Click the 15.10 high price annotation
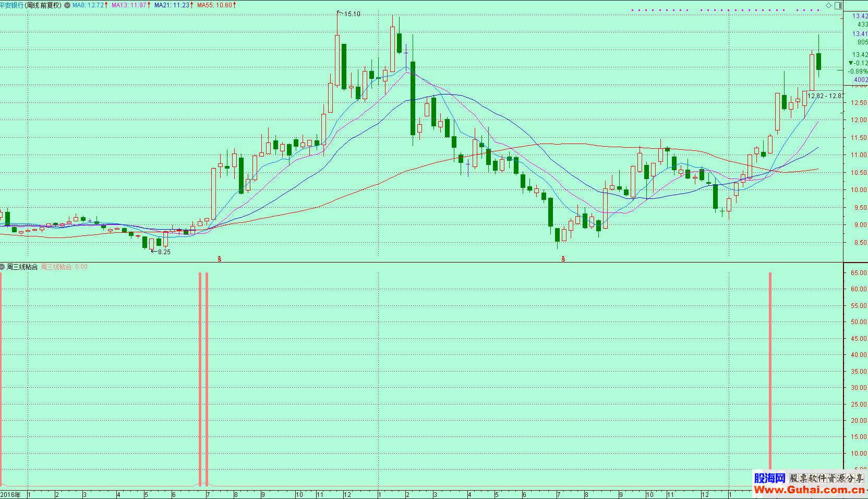The width and height of the screenshot is (868, 499). coord(352,14)
